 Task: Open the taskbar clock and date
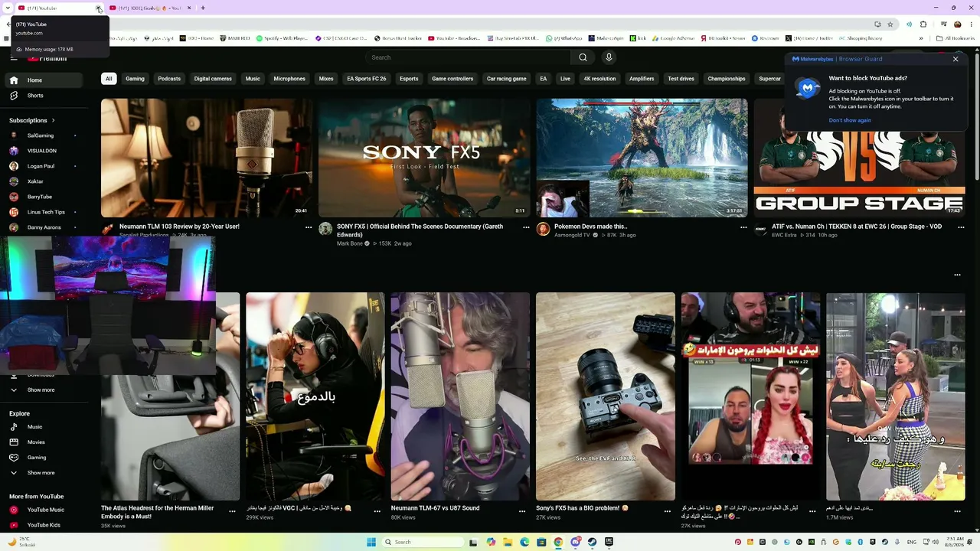pos(953,542)
